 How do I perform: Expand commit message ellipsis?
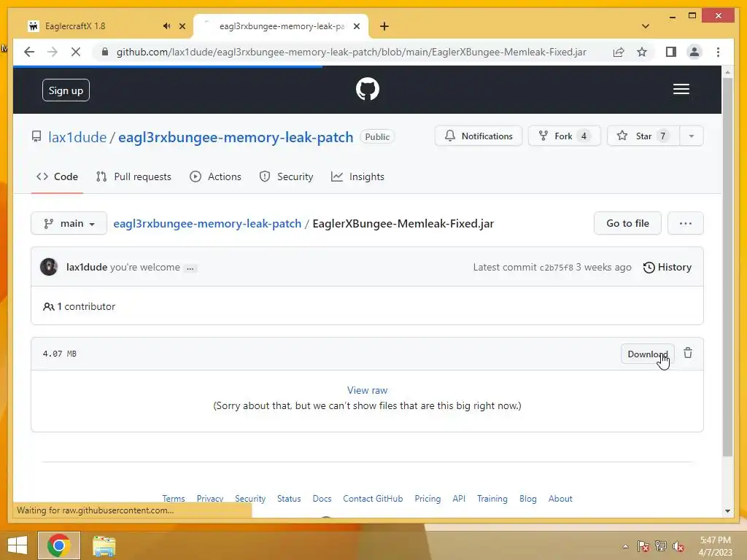click(190, 268)
